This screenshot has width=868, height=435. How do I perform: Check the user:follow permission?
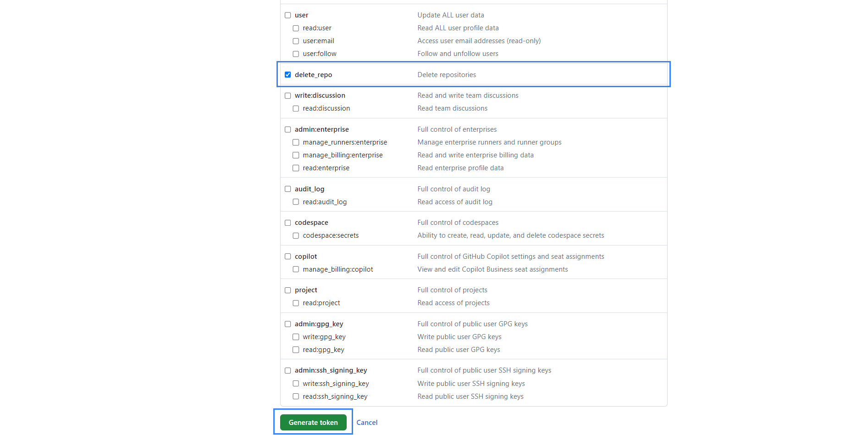click(x=296, y=54)
